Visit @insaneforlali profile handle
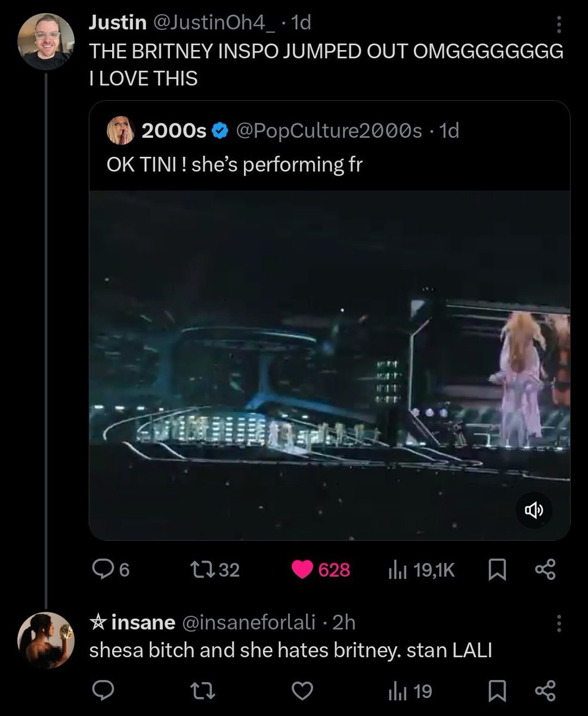This screenshot has height=716, width=588. point(247,623)
